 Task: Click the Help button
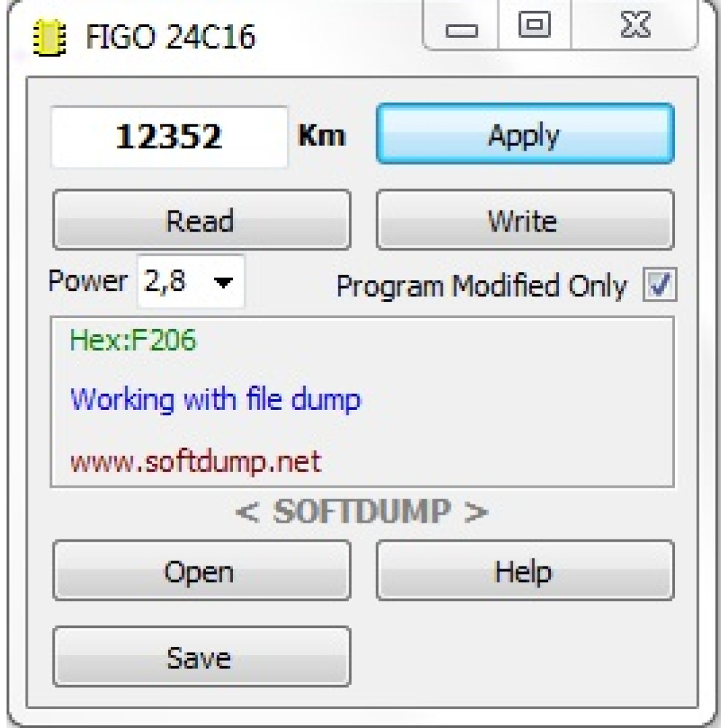(525, 571)
